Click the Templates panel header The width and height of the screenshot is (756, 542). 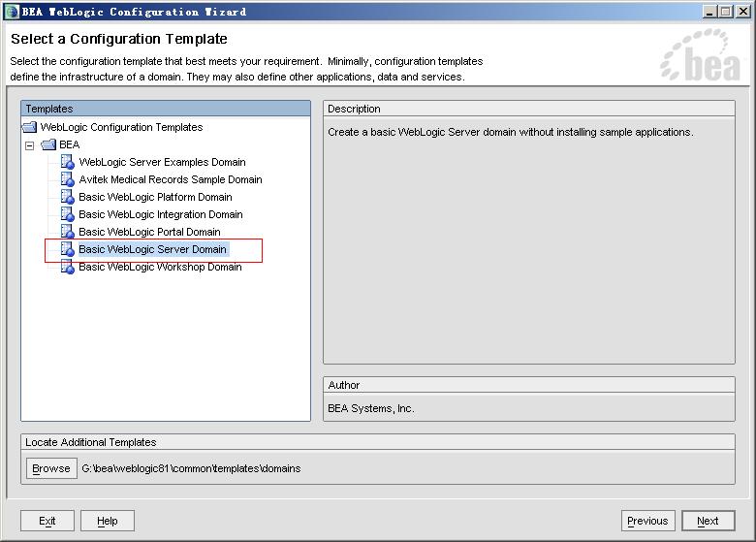click(166, 109)
